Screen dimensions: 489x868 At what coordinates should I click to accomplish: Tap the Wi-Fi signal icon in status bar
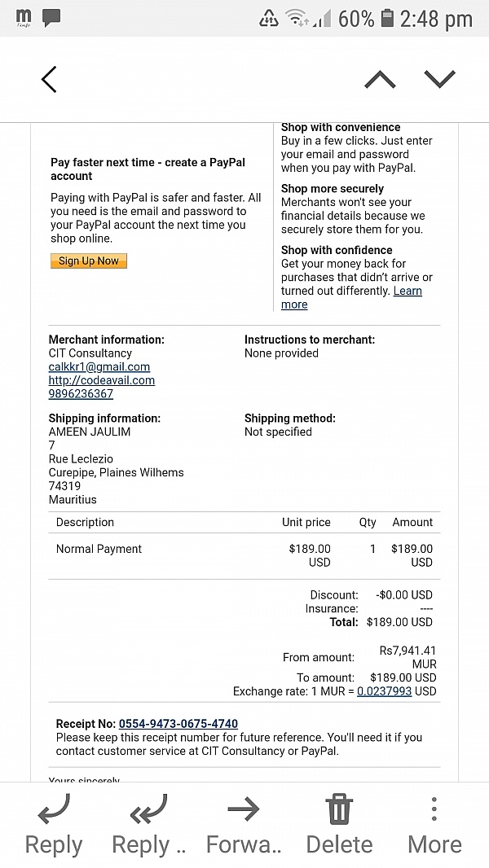[x=297, y=18]
